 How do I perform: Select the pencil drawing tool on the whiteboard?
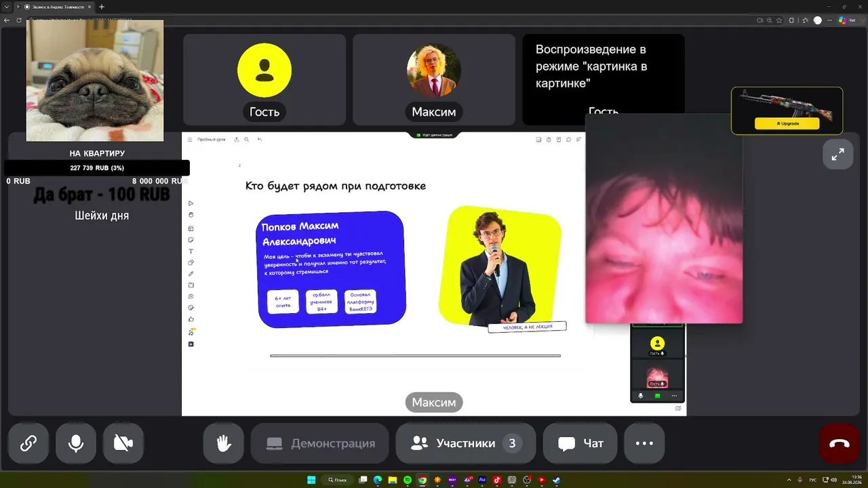(191, 274)
